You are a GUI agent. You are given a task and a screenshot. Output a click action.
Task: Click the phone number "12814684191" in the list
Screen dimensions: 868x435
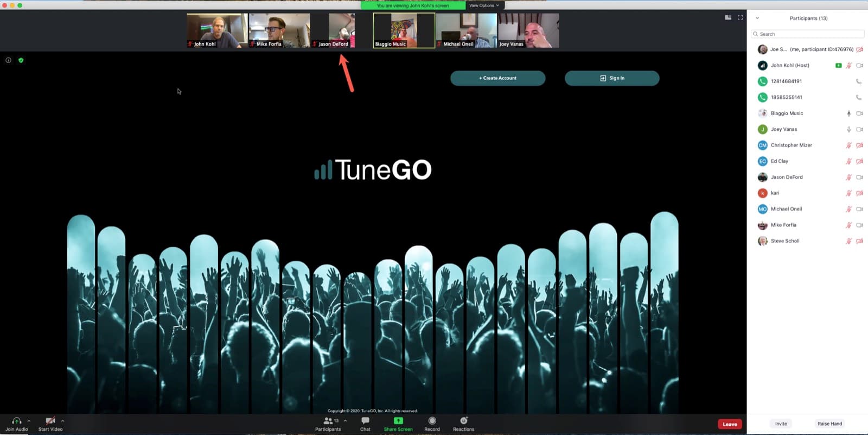[786, 81]
